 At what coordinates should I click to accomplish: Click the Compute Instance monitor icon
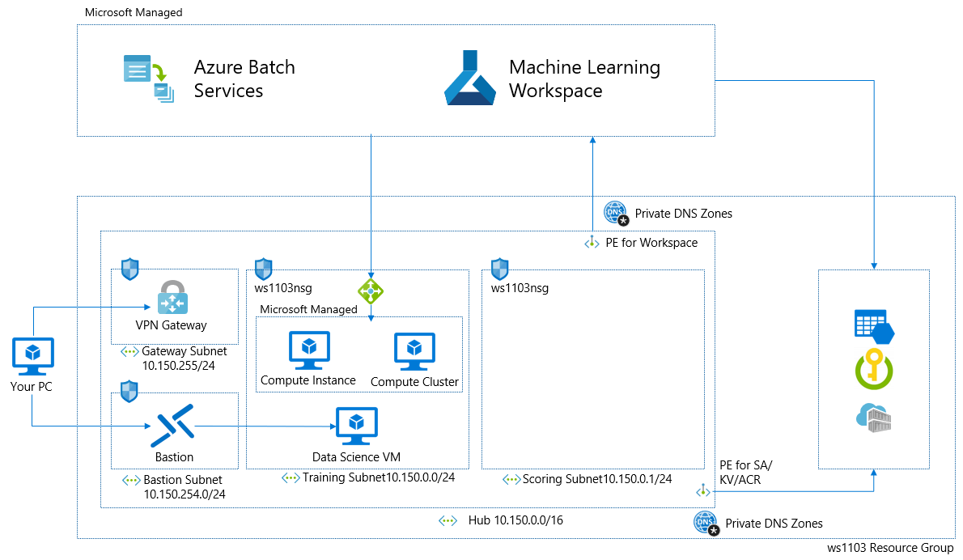tap(309, 350)
